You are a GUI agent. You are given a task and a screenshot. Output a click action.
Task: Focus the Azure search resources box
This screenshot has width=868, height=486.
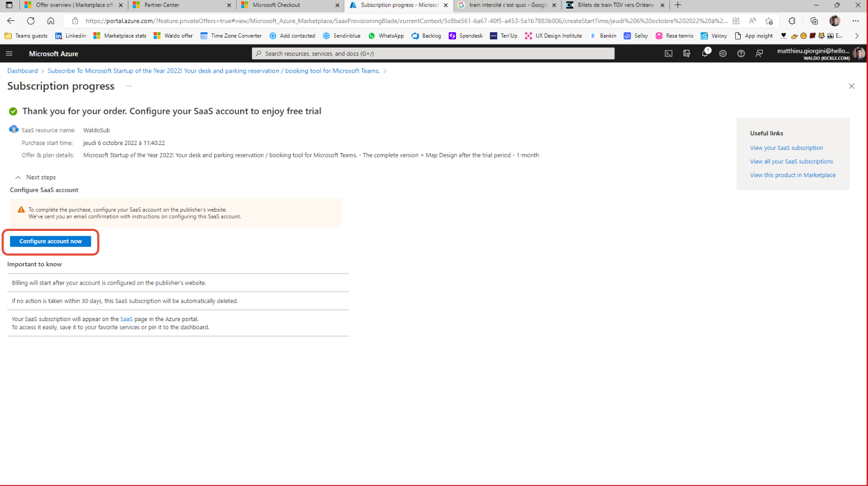point(433,54)
